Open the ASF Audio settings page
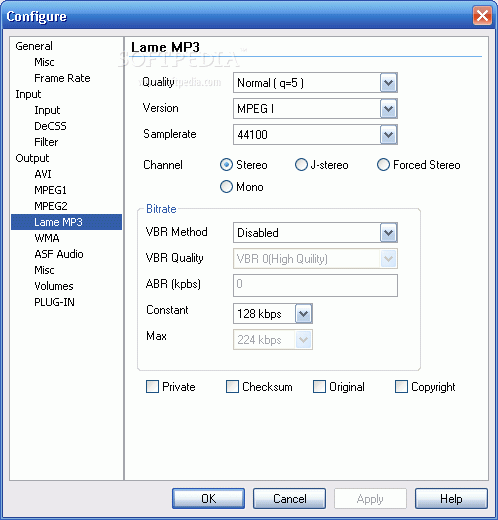Image resolution: width=498 pixels, height=520 pixels. (x=59, y=254)
